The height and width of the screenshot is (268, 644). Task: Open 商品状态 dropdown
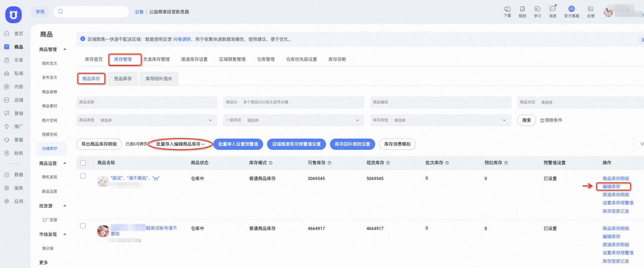pyautogui.click(x=580, y=102)
